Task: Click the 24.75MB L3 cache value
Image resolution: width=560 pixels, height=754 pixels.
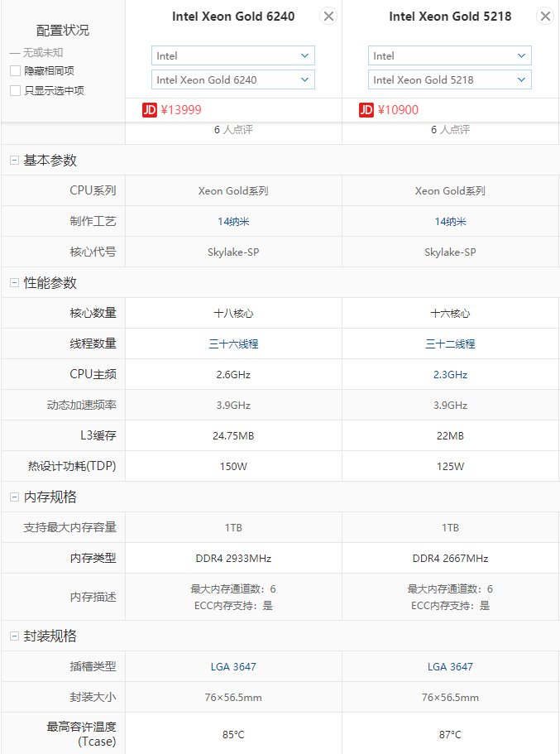Action: (x=233, y=436)
